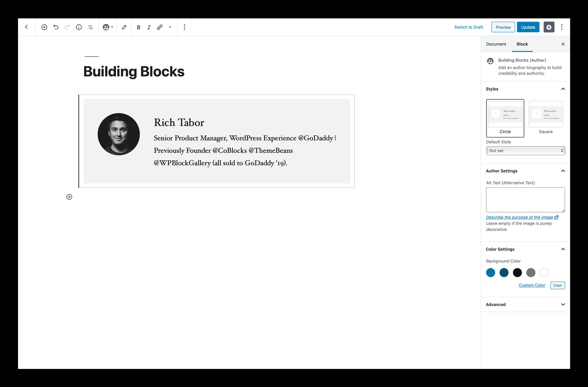Toggle italic formatting
The width and height of the screenshot is (588, 387).
tap(149, 27)
